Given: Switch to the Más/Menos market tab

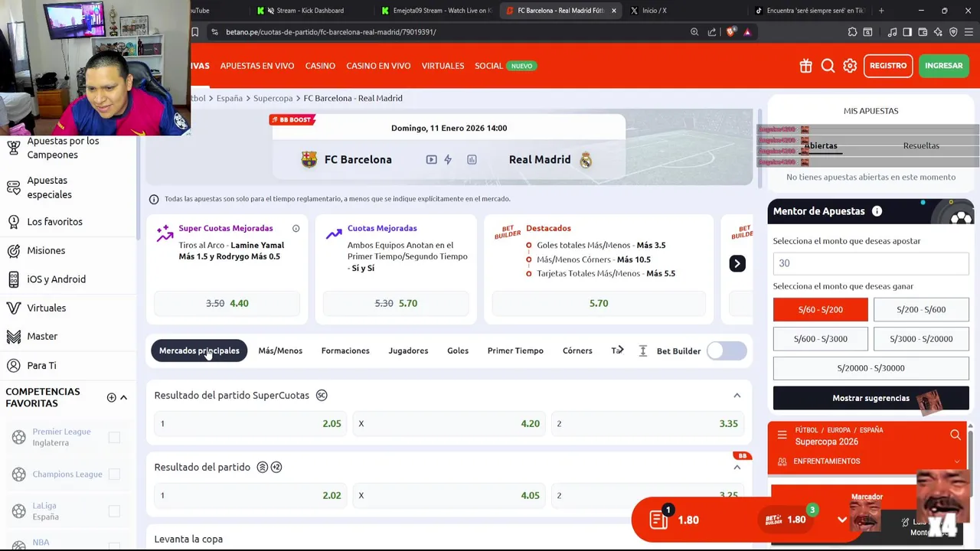Looking at the screenshot, I should coord(280,350).
